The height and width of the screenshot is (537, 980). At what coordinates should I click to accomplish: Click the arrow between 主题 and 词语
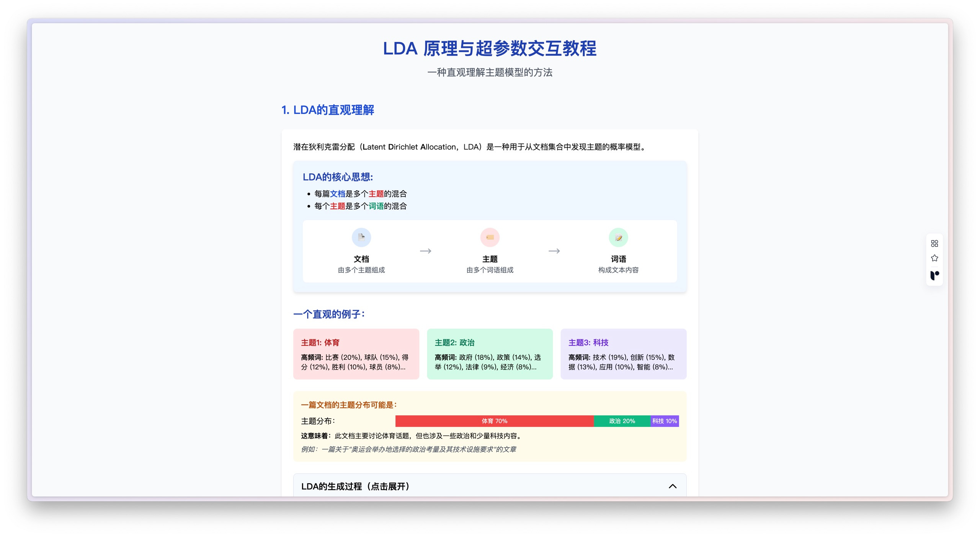(x=554, y=251)
